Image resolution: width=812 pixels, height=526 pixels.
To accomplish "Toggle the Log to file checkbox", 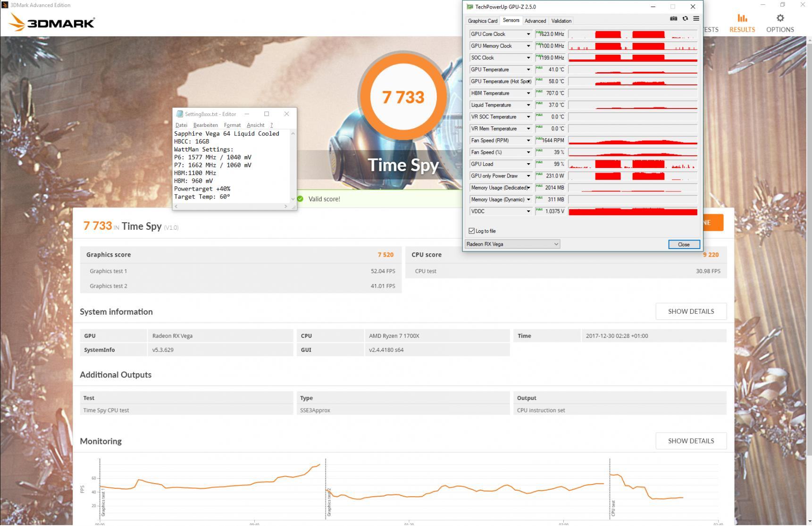I will pos(471,231).
